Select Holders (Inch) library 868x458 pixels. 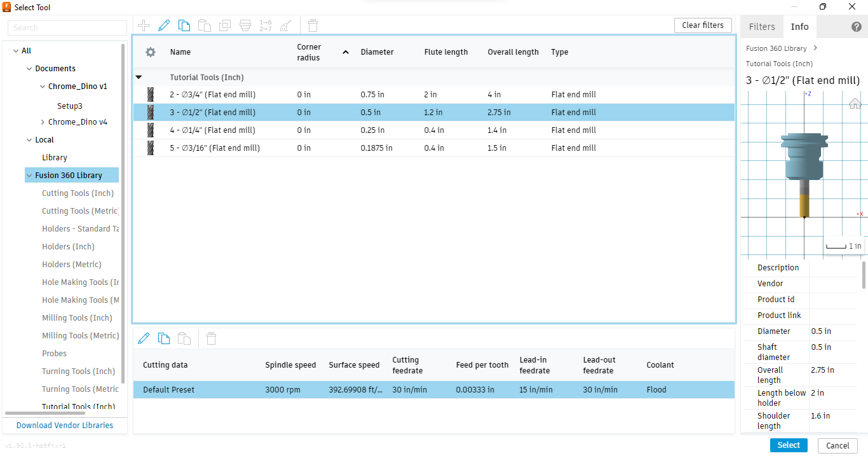coord(69,247)
